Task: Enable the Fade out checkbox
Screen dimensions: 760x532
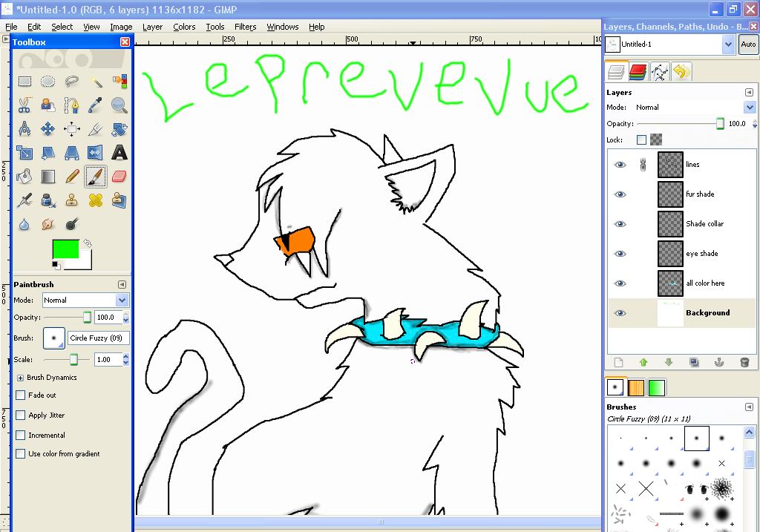Action: pyautogui.click(x=20, y=395)
